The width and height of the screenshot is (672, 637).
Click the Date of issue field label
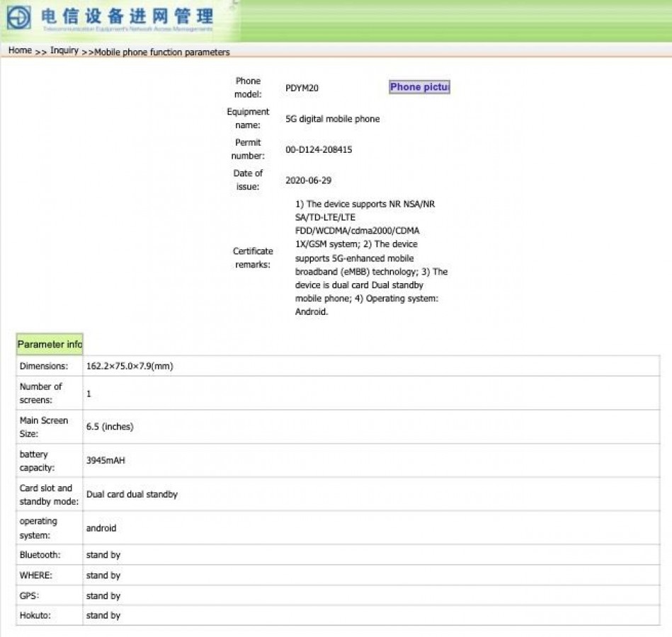click(x=248, y=180)
